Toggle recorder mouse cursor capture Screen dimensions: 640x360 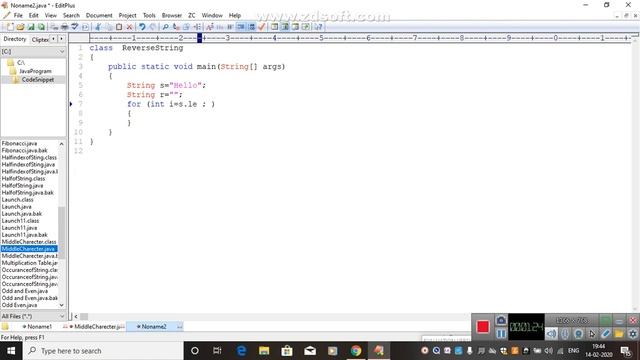(592, 334)
